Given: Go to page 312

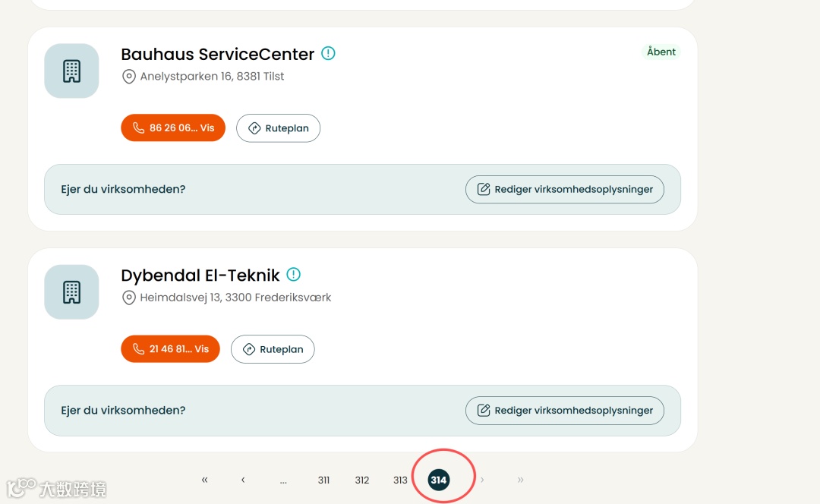Looking at the screenshot, I should pos(362,480).
